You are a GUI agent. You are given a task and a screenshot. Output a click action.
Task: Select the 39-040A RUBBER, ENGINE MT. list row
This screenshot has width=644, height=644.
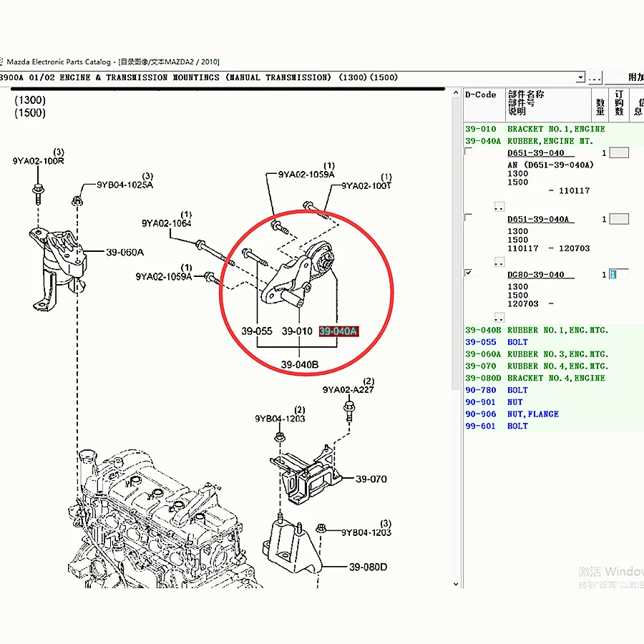pyautogui.click(x=554, y=141)
